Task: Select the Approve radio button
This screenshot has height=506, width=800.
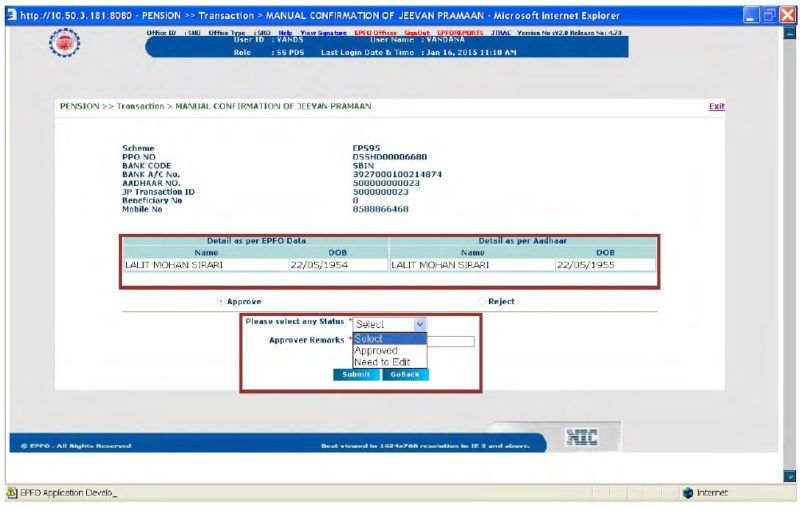Action: coord(221,301)
